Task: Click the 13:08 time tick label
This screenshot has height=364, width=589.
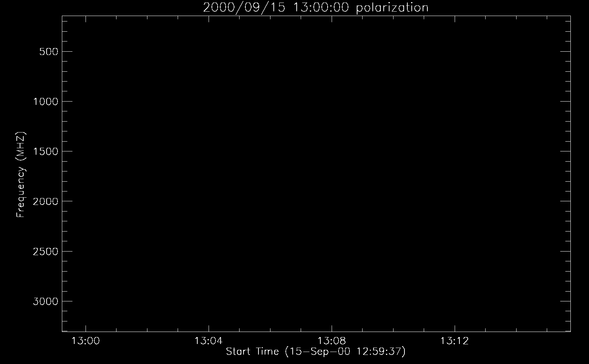Action: pos(331,341)
